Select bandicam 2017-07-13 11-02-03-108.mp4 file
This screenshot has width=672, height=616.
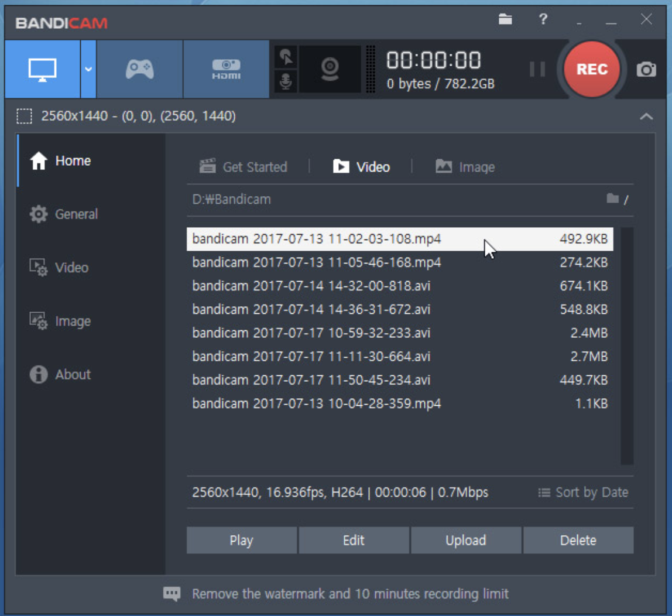400,239
